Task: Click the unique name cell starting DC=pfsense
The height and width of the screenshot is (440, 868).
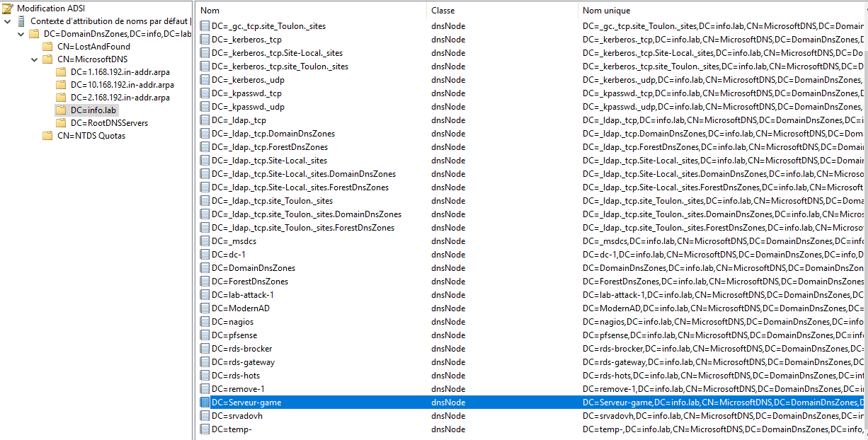Action: [723, 335]
